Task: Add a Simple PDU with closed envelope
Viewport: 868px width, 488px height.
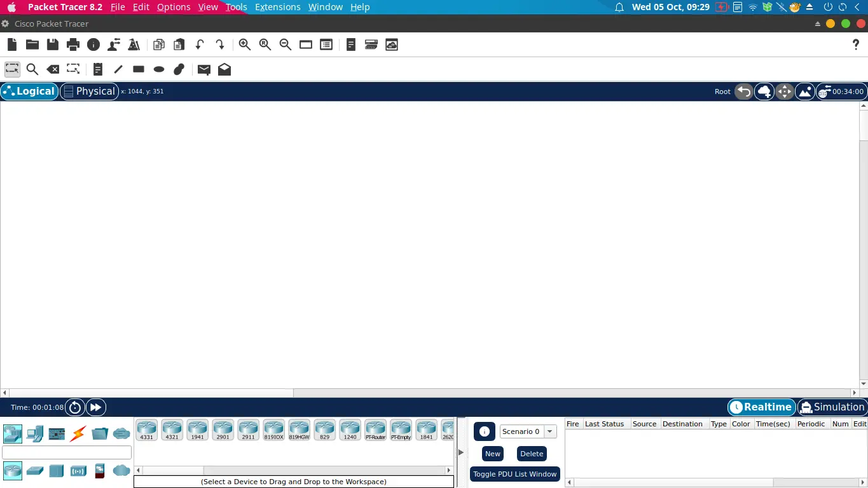Action: [x=204, y=70]
